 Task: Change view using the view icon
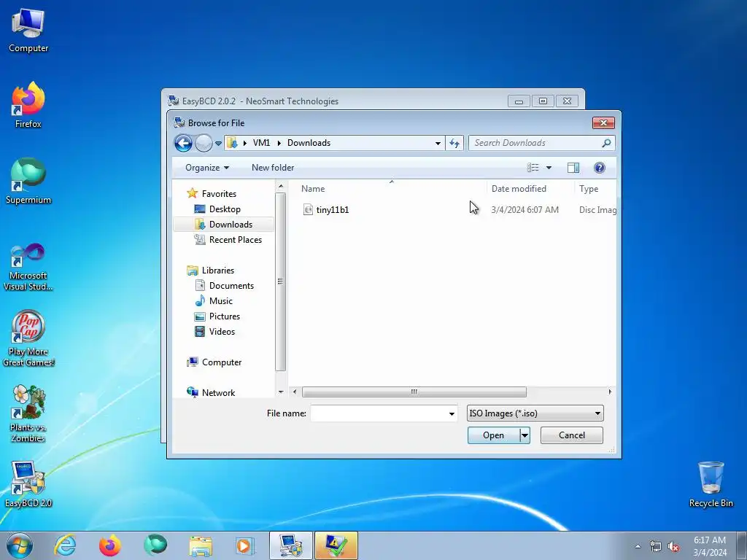click(x=533, y=168)
